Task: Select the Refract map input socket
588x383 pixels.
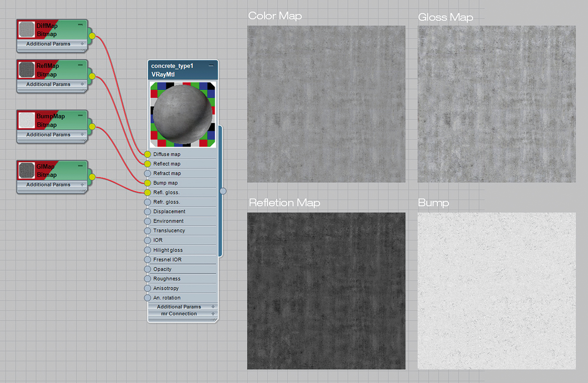Action: pyautogui.click(x=148, y=173)
